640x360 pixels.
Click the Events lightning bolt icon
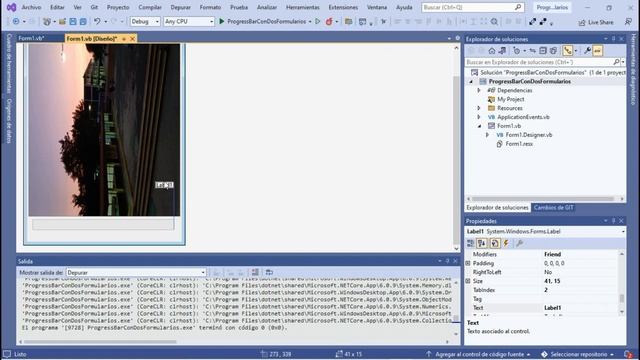click(x=506, y=244)
